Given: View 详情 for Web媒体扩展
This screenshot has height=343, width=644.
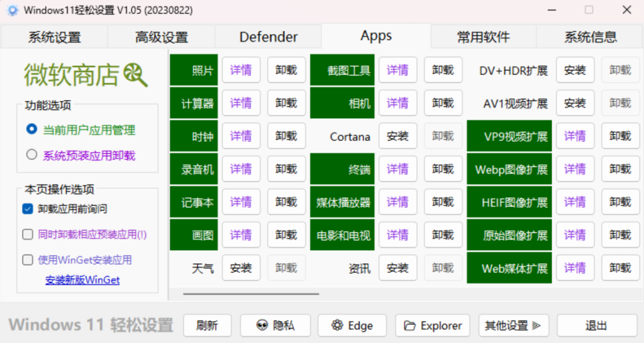Looking at the screenshot, I should coord(575,268).
